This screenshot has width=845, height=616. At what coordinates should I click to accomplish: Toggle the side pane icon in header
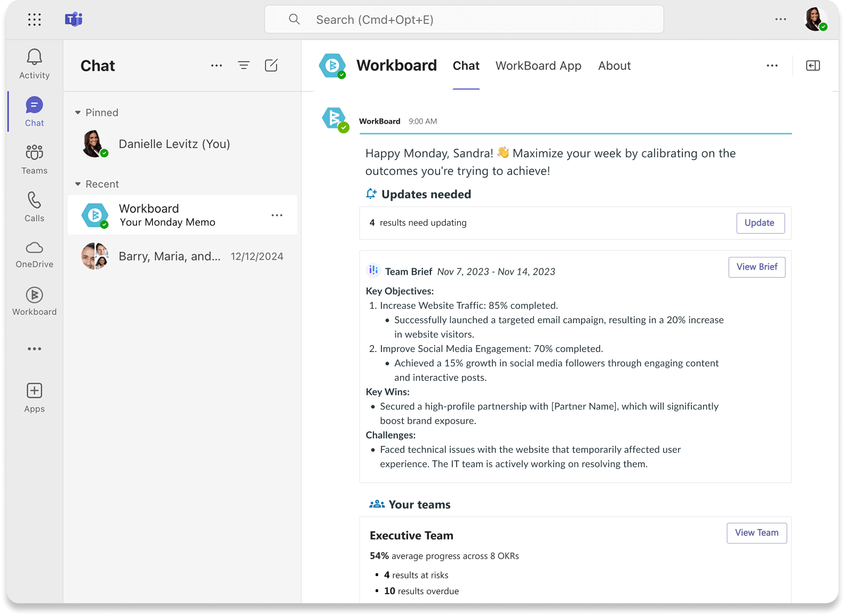[x=813, y=66]
